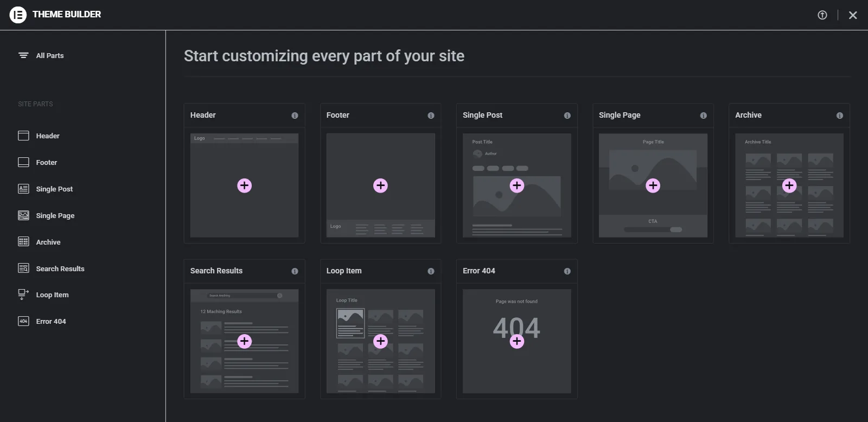Show info for the Single Post card
Image resolution: width=868 pixels, height=422 pixels.
[567, 116]
